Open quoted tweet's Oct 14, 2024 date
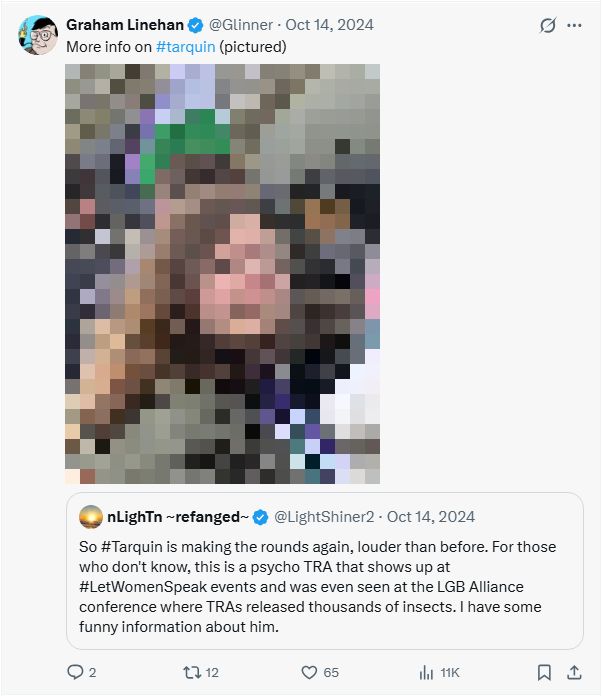The image size is (602, 696). [431, 517]
